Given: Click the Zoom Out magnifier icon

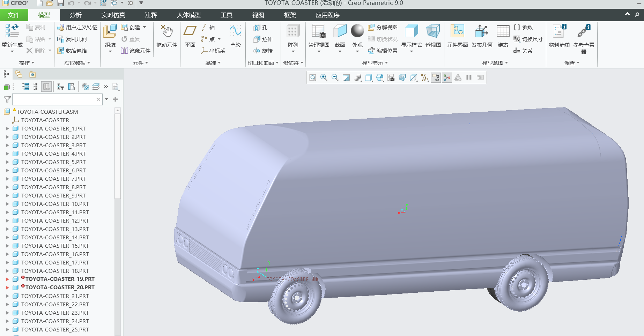Looking at the screenshot, I should click(x=335, y=77).
